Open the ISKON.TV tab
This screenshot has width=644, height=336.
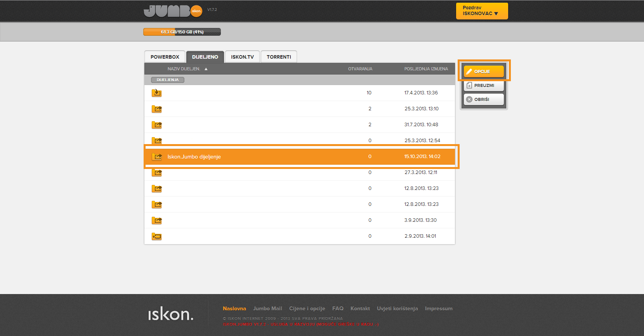click(x=242, y=57)
